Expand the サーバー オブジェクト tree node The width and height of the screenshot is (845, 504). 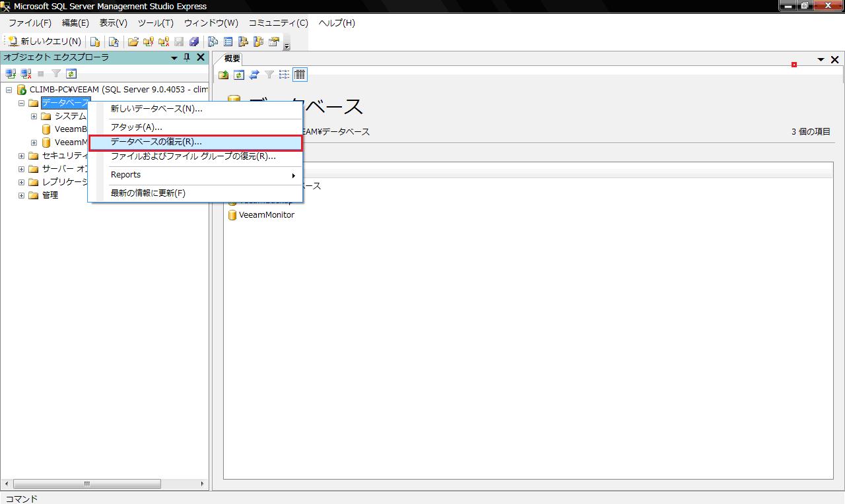point(21,169)
